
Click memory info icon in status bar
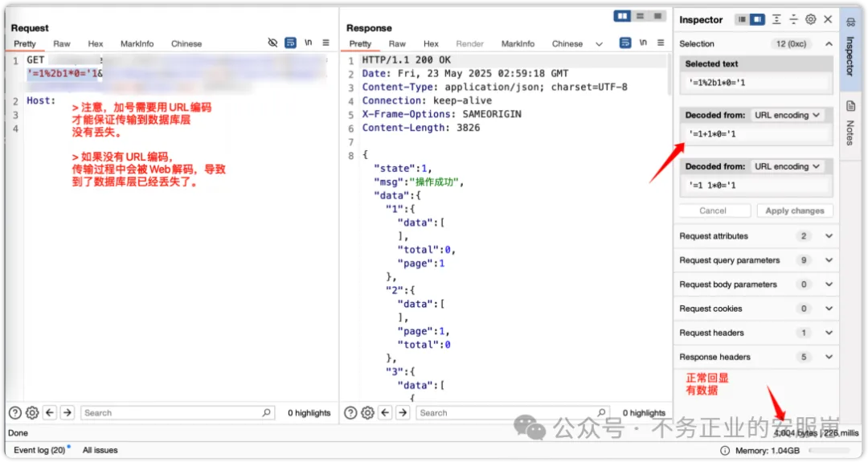[725, 451]
